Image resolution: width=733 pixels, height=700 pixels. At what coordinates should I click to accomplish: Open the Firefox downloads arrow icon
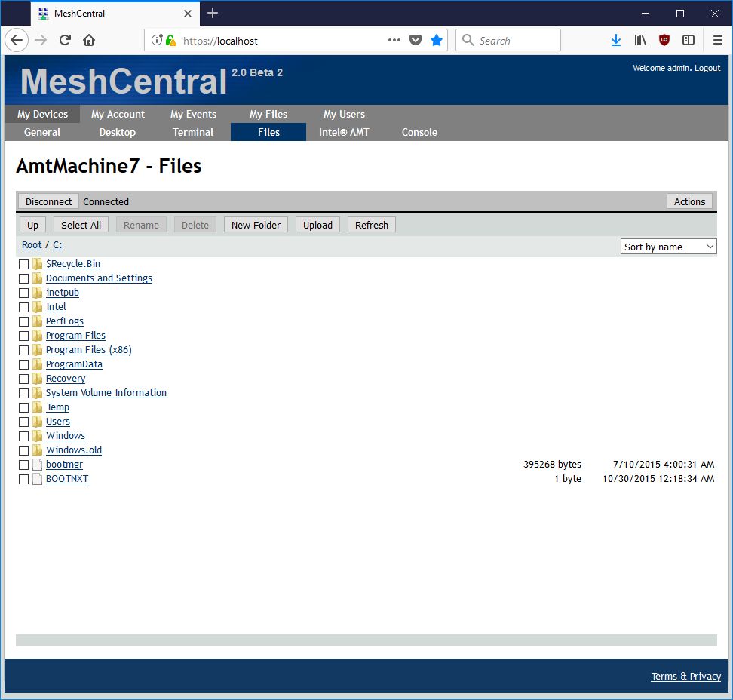click(616, 41)
